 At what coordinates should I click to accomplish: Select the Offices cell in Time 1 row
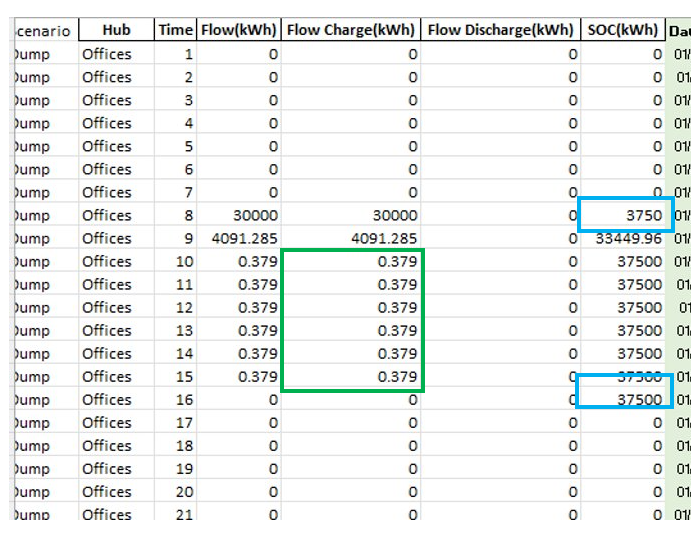[117, 54]
